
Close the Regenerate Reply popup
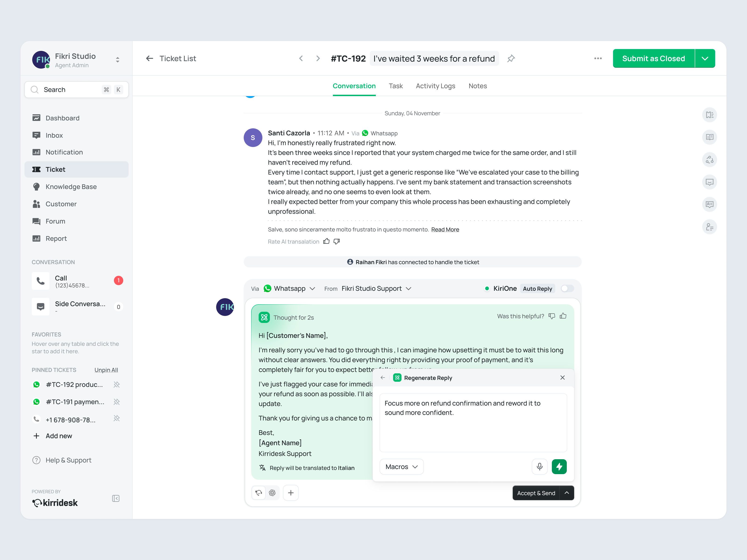[x=563, y=377]
